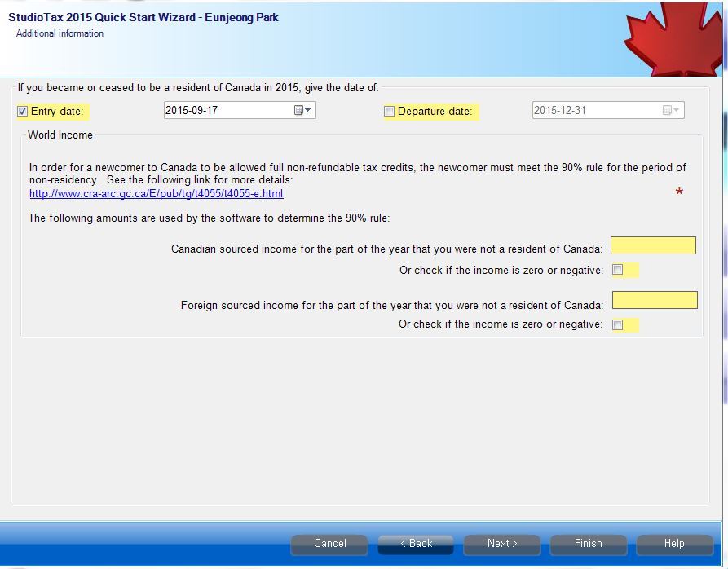Click the 'Departure date:' label
Screen dimensions: 728x569
(x=435, y=112)
